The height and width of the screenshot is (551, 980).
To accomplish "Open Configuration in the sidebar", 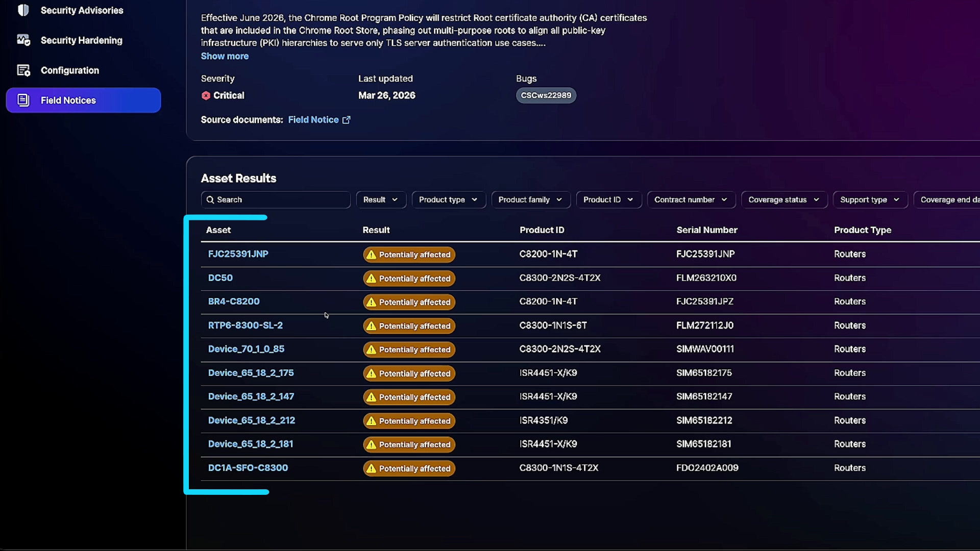I will (x=70, y=70).
